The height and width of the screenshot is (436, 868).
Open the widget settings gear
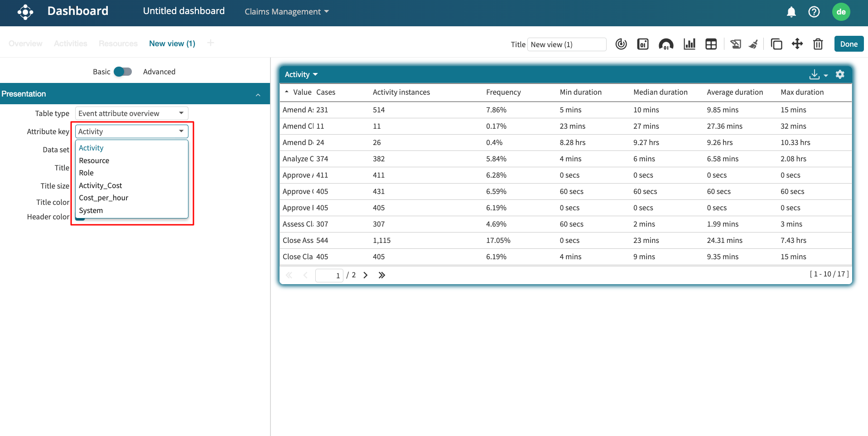840,74
